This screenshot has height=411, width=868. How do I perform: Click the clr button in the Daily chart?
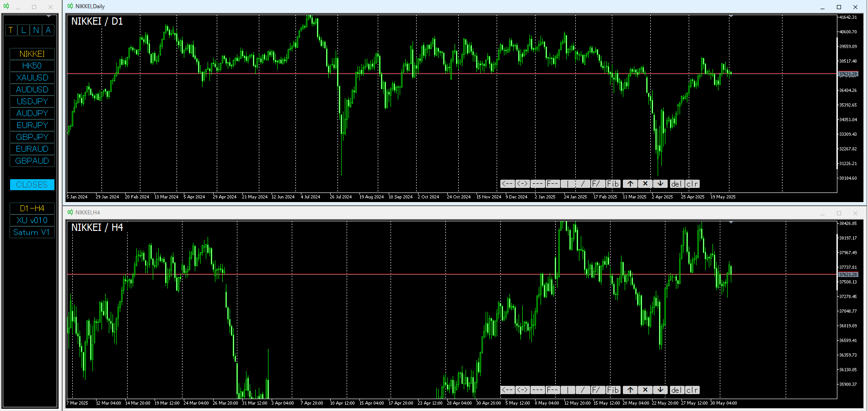pyautogui.click(x=692, y=184)
